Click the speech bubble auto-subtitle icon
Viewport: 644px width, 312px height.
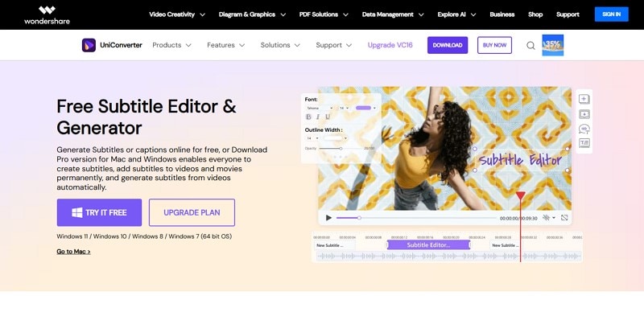[x=584, y=129]
